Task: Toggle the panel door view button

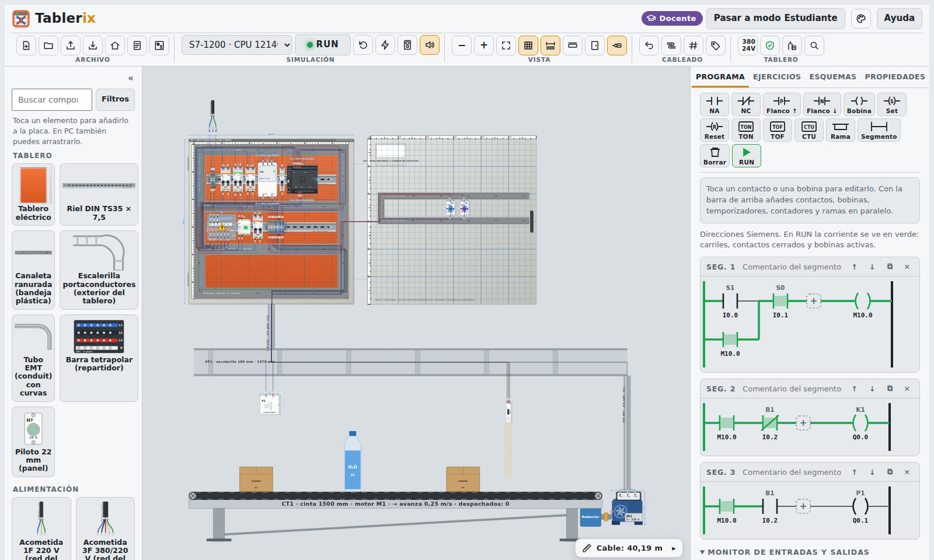Action: (595, 45)
